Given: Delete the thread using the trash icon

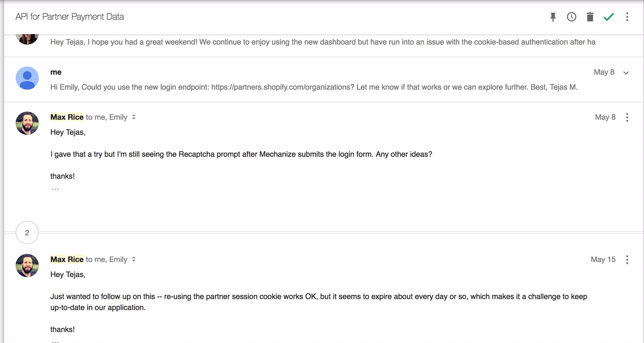Looking at the screenshot, I should [x=590, y=17].
